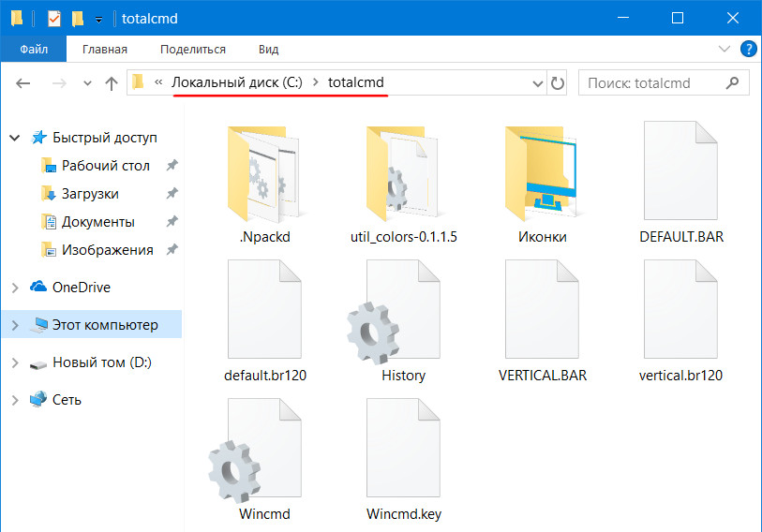Open the Файл menu
Viewport: 762px width, 532px height.
click(x=34, y=49)
